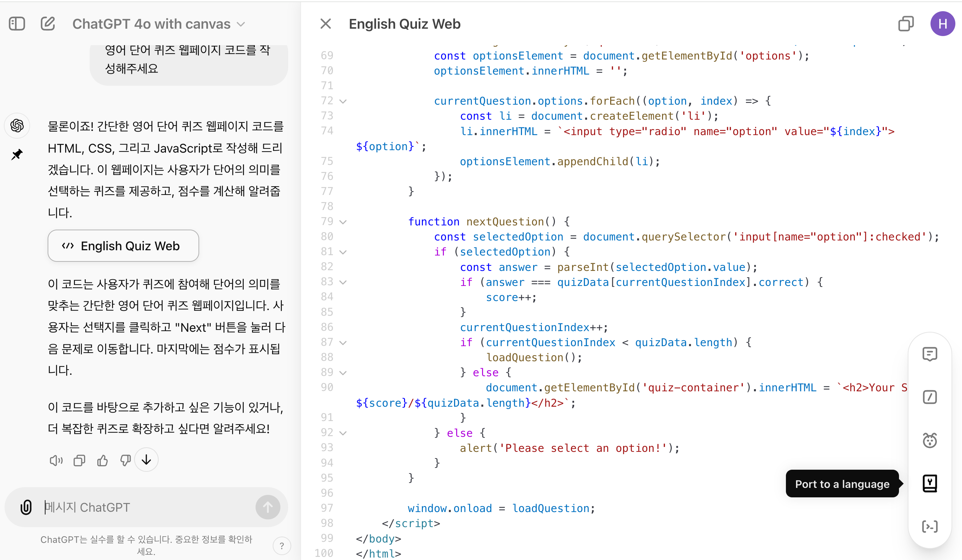The width and height of the screenshot is (962, 560).
Task: Click the Port to a language icon
Action: click(x=930, y=483)
